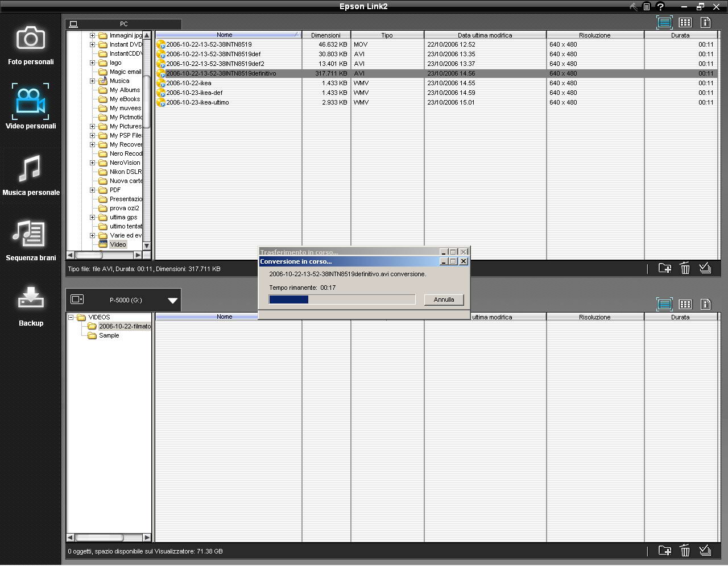
Task: Sort PC files by Tipo column
Action: tap(387, 35)
